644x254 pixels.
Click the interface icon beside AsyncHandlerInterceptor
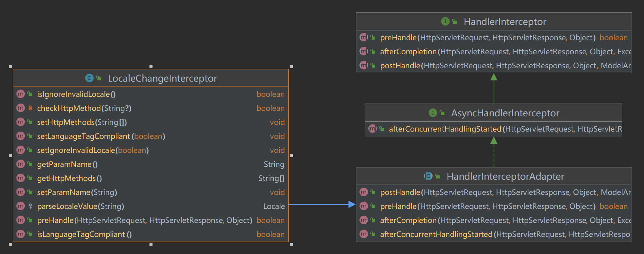[433, 113]
